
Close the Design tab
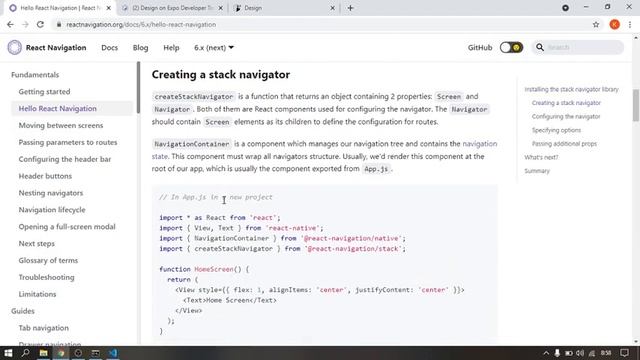pyautogui.click(x=332, y=8)
